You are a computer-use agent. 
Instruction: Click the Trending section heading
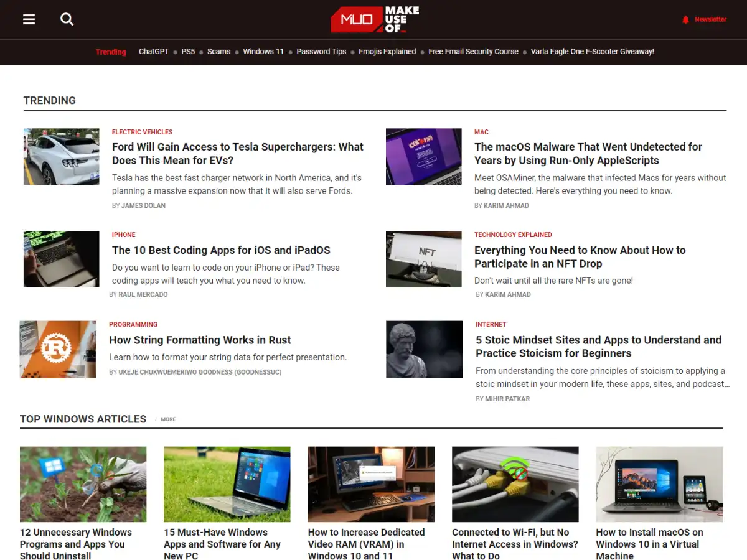click(50, 100)
